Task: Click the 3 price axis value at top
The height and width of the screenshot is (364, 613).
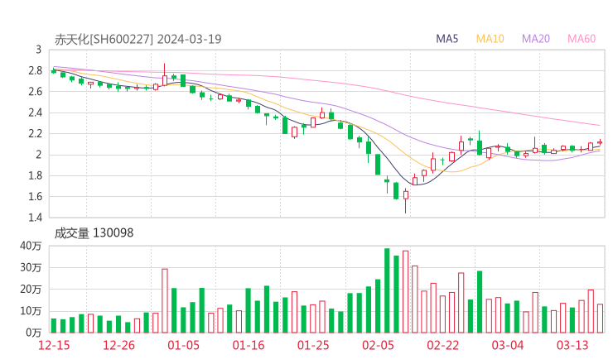Action: point(38,50)
